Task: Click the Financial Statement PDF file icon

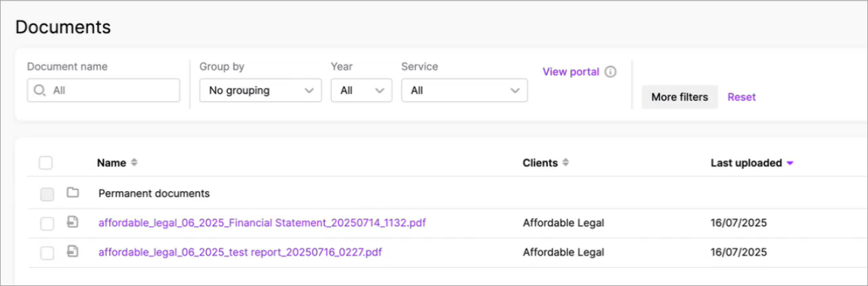Action: [73, 222]
